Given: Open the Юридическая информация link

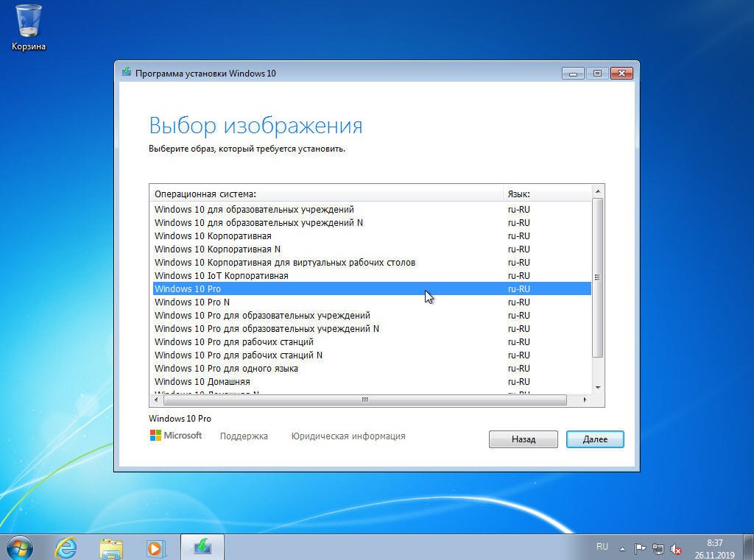Looking at the screenshot, I should click(348, 436).
